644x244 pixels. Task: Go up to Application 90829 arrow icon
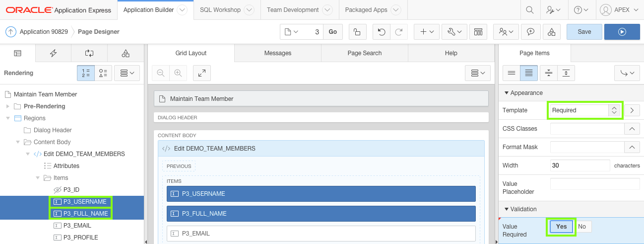pos(11,32)
